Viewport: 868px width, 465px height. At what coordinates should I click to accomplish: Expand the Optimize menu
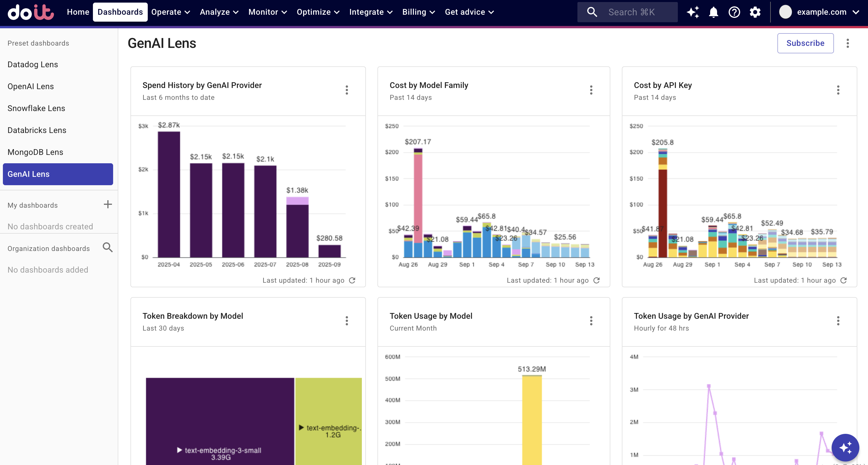tap(318, 12)
